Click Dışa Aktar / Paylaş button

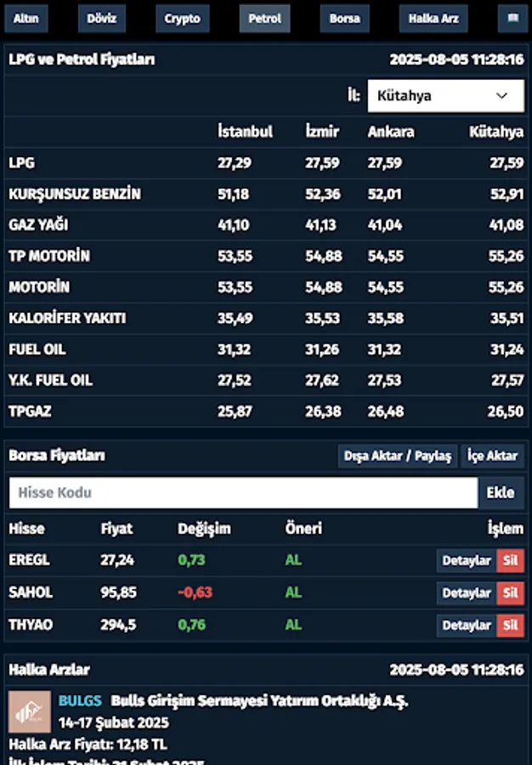(x=397, y=456)
